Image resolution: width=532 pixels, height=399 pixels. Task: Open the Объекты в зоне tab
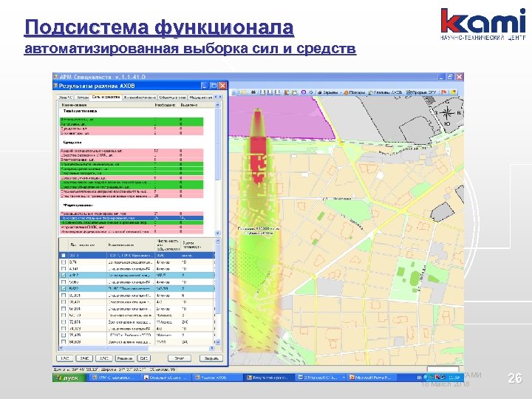pos(172,98)
